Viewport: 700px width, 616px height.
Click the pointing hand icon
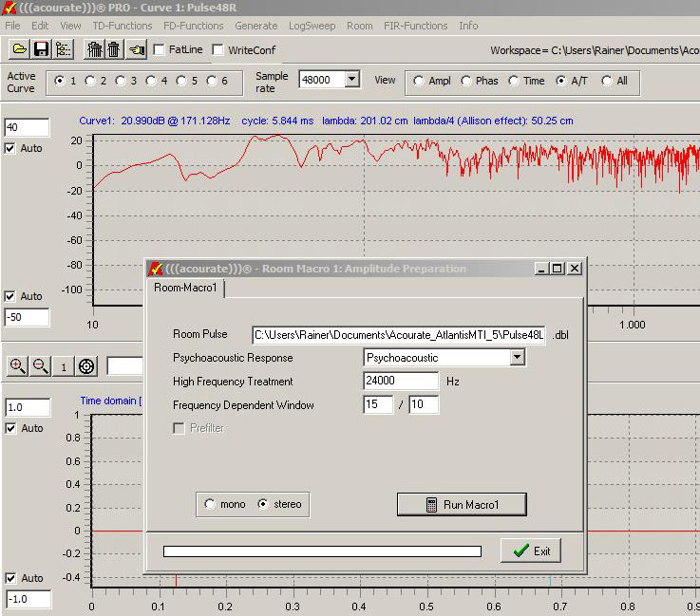[137, 49]
